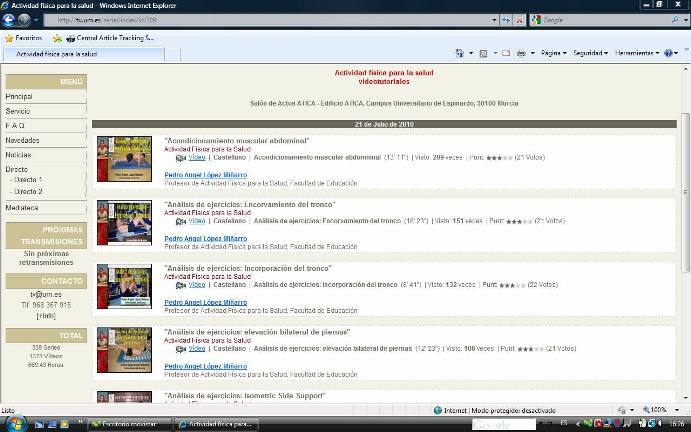The image size is (691, 432).
Task: Click video icon for Acondicionamiento muscular abdominal
Action: pos(180,158)
